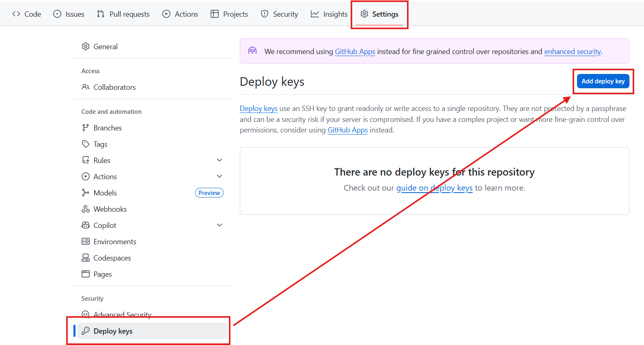Open the Insights tab
The height and width of the screenshot is (345, 644).
pyautogui.click(x=329, y=14)
